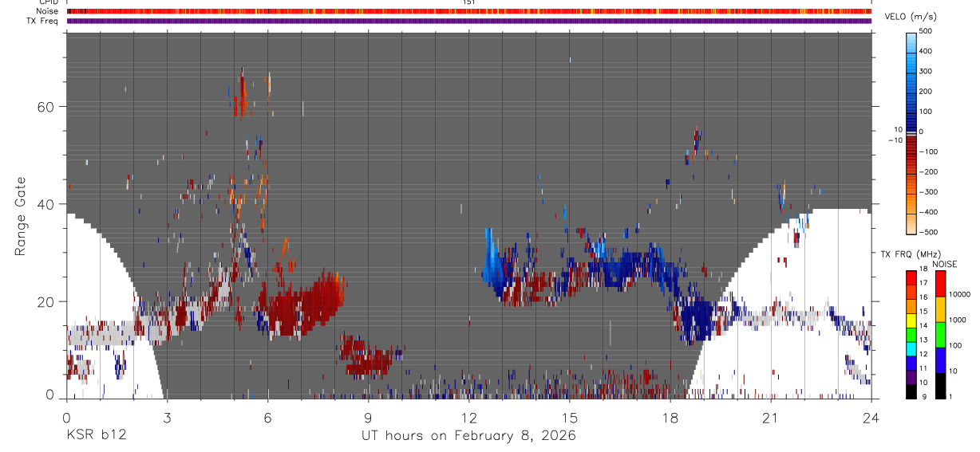Click the green swatch in the NOISE legend
The height and width of the screenshot is (452, 980).
(941, 335)
